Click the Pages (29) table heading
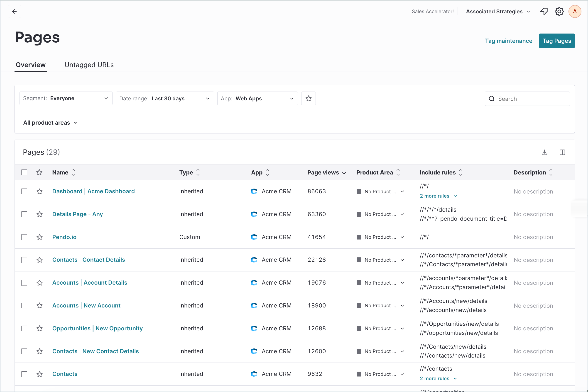This screenshot has height=392, width=588. click(x=41, y=152)
